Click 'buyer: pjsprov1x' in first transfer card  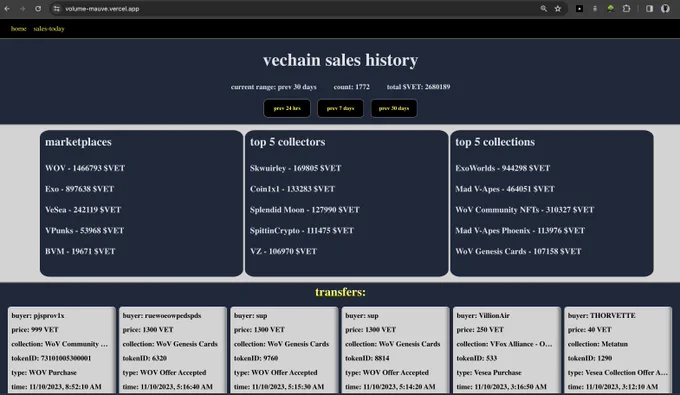click(x=38, y=316)
